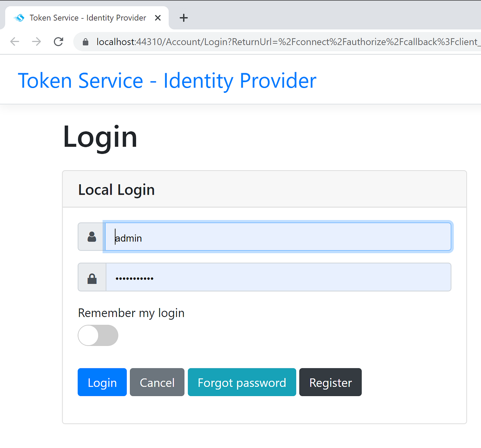Toggle Remember my login off after enabling
The image size is (481, 448).
98,335
